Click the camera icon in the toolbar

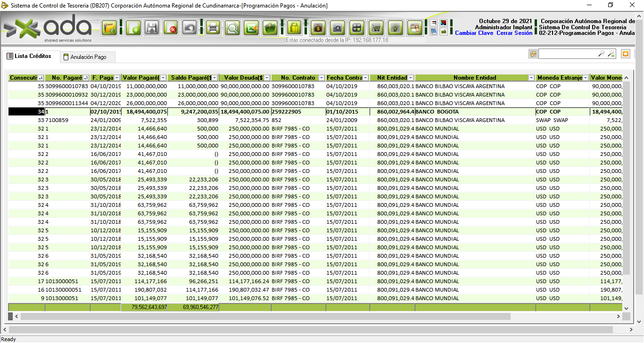click(x=337, y=28)
